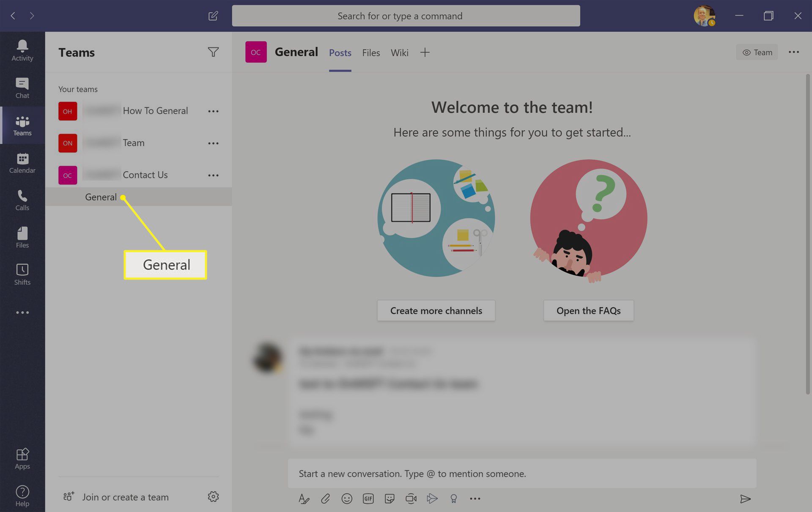The image size is (812, 512).
Task: Click the new conversation input field
Action: click(521, 473)
